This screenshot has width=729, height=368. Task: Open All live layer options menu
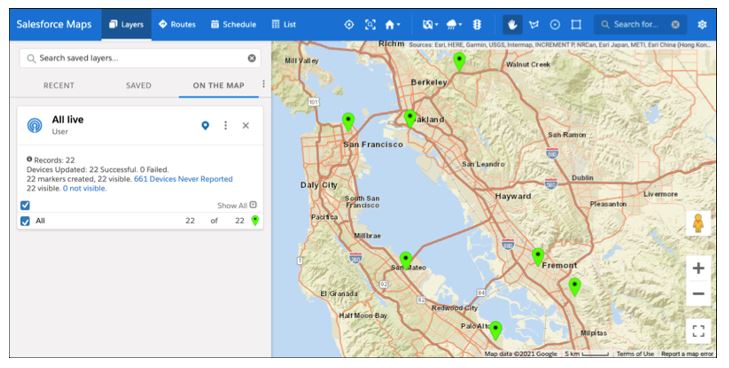pos(225,125)
